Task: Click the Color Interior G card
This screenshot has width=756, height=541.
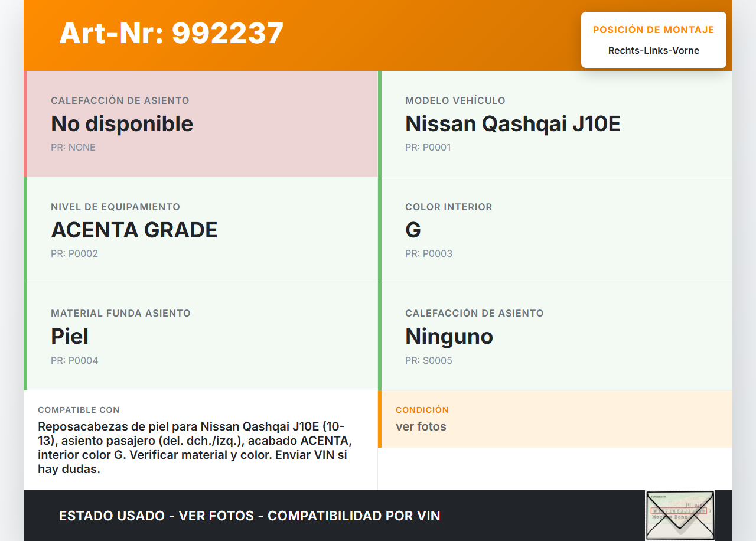Action: 556,230
